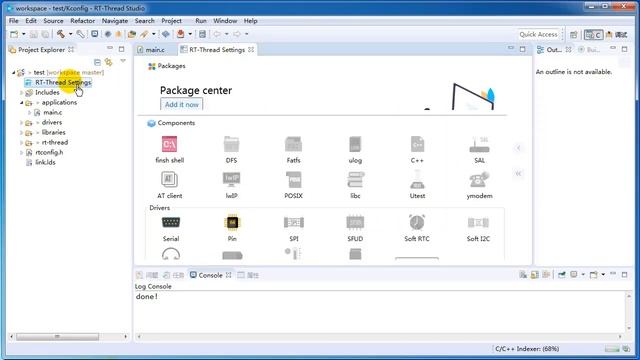This screenshot has width=640, height=360.
Task: Select RT-Thread Settings in project tree
Action: point(63,83)
